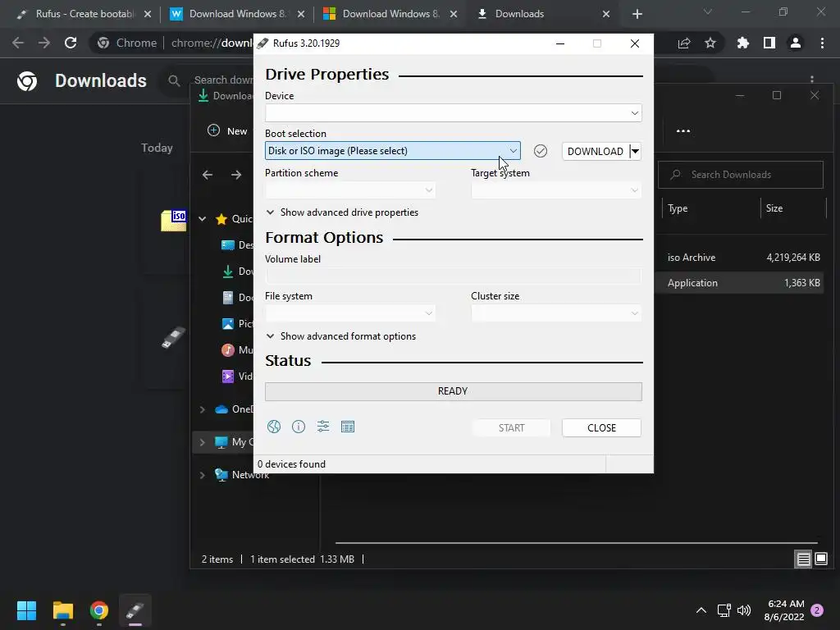Expand Show advanced drive properties
This screenshot has height=630, width=840.
pos(342,212)
